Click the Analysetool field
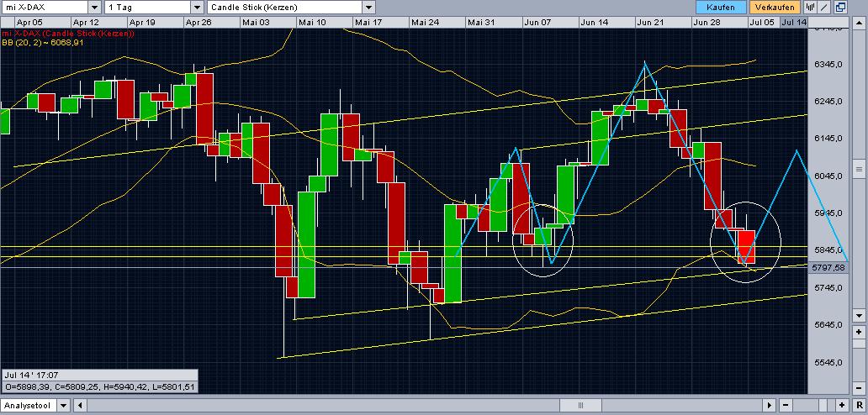 coord(29,406)
